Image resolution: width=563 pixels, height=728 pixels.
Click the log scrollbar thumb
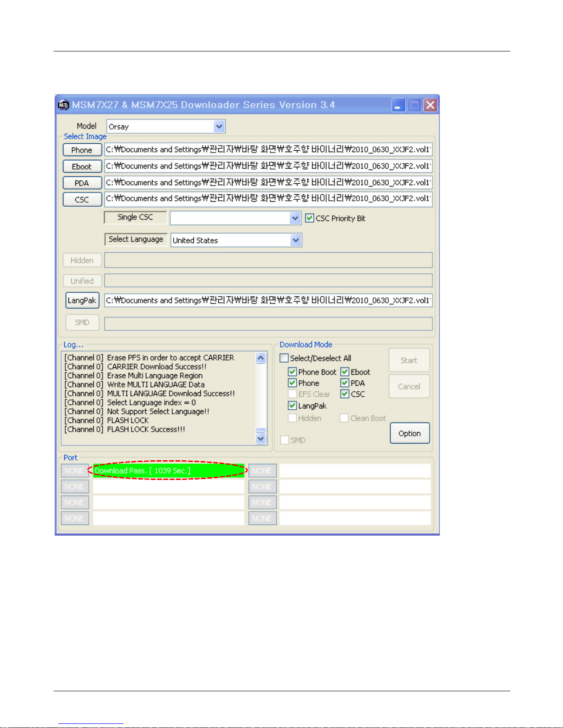pos(261,430)
